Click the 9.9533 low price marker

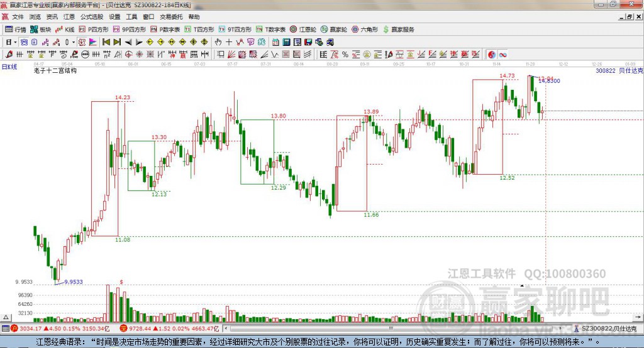pos(74,282)
